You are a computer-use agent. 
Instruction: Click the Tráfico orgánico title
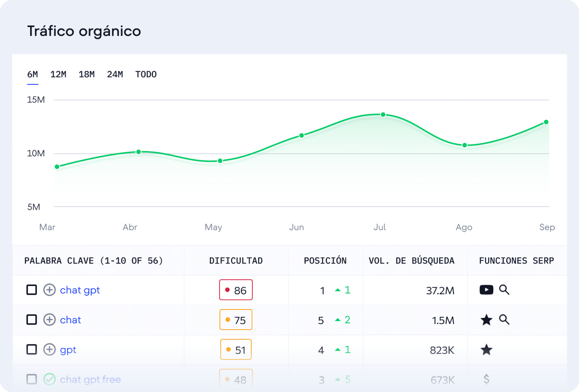(84, 32)
